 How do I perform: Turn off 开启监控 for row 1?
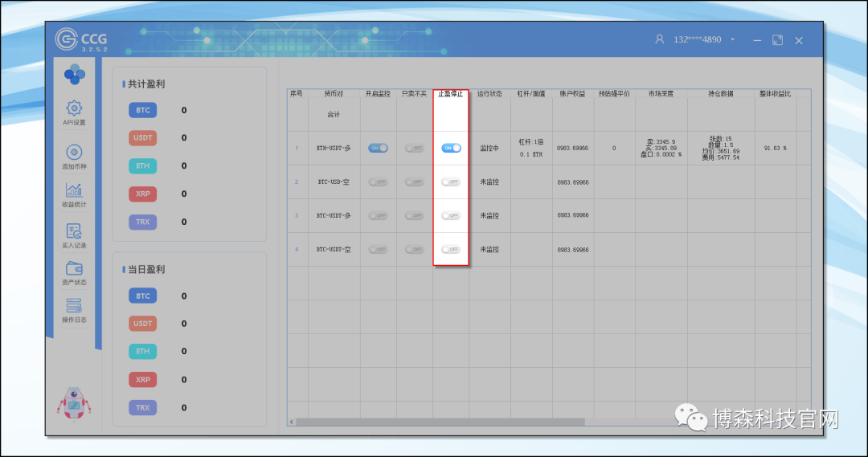click(378, 149)
